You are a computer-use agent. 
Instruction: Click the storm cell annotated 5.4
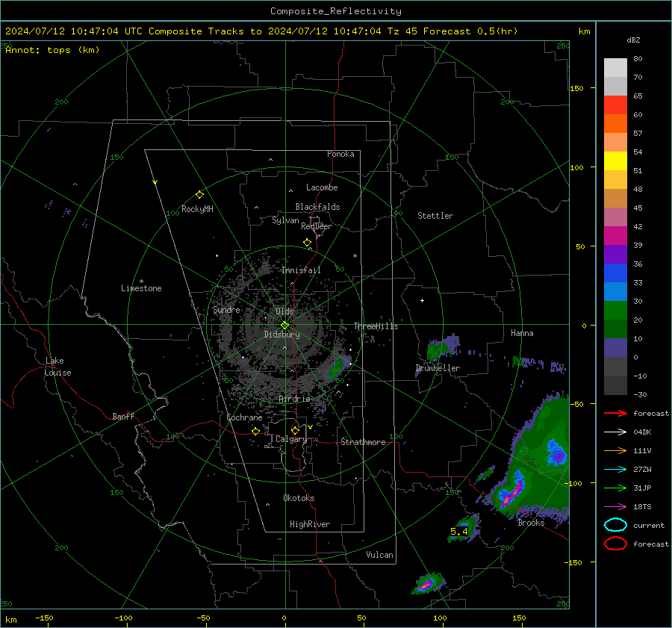[x=464, y=529]
